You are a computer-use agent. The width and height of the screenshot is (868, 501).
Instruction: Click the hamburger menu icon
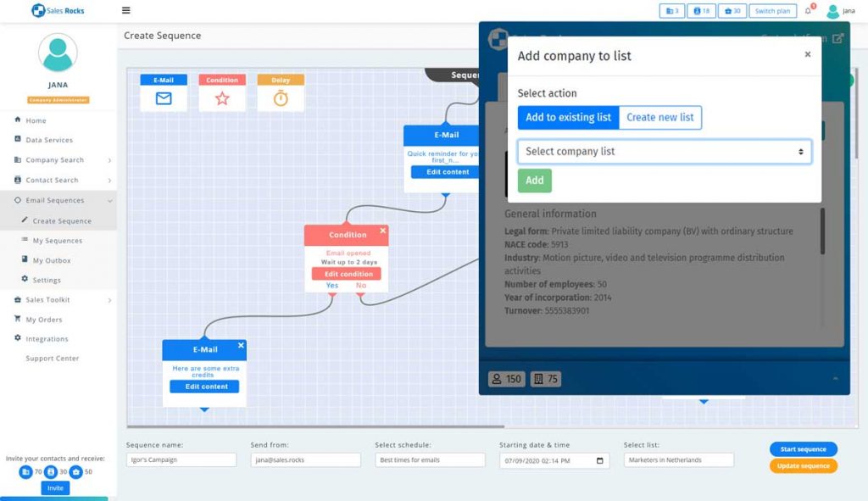(126, 11)
